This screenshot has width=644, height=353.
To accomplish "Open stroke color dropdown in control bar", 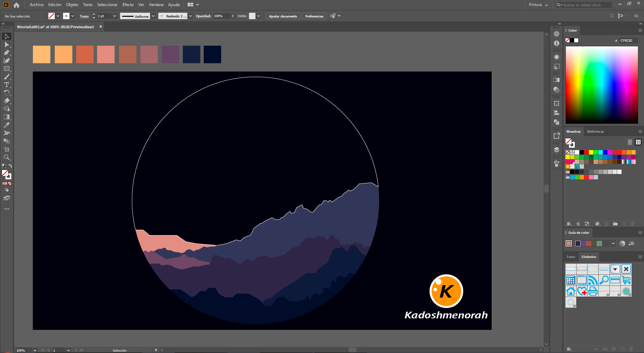I will point(73,16).
